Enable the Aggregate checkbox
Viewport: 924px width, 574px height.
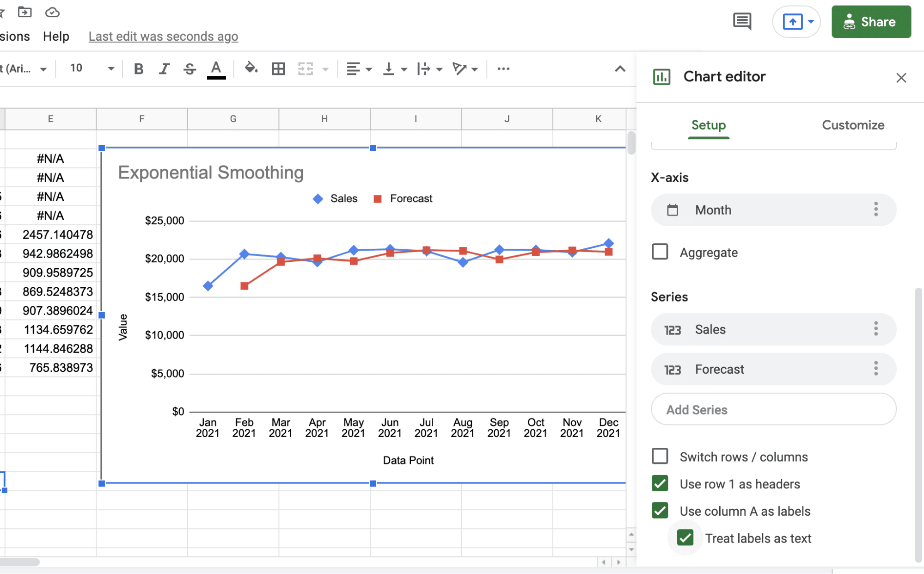(x=660, y=252)
